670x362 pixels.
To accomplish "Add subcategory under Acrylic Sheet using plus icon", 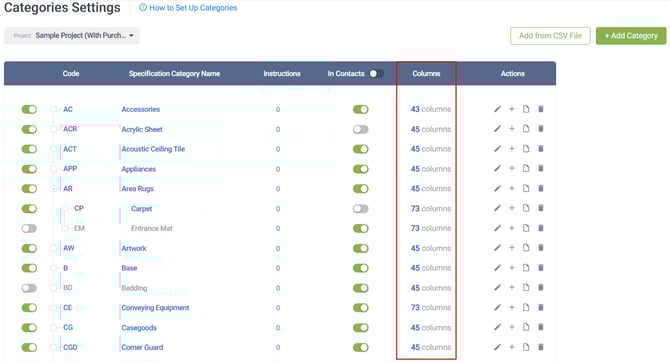I will [x=511, y=129].
